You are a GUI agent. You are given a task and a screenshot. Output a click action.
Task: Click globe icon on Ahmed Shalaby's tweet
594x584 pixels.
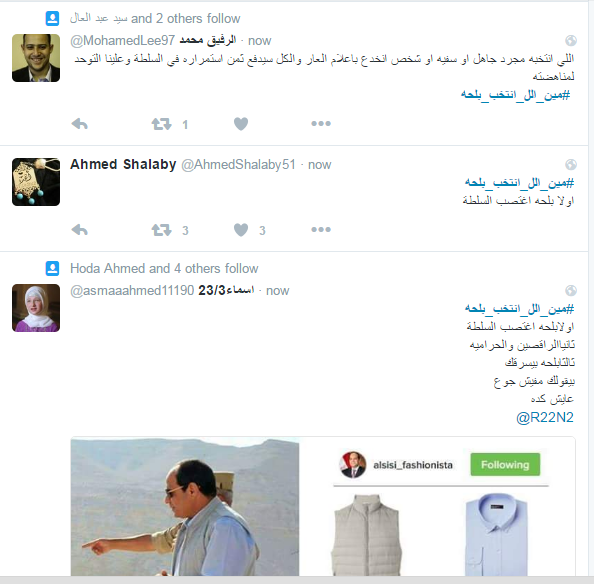coord(571,164)
